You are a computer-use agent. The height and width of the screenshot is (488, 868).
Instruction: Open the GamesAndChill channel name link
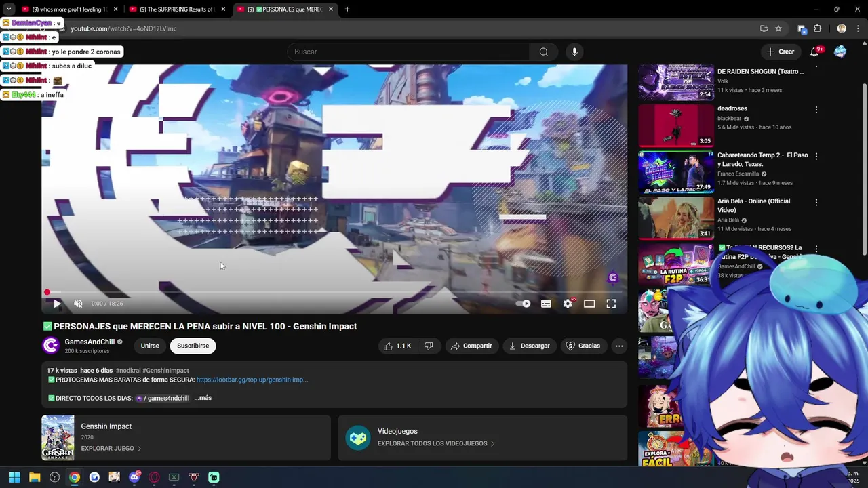[x=90, y=342]
